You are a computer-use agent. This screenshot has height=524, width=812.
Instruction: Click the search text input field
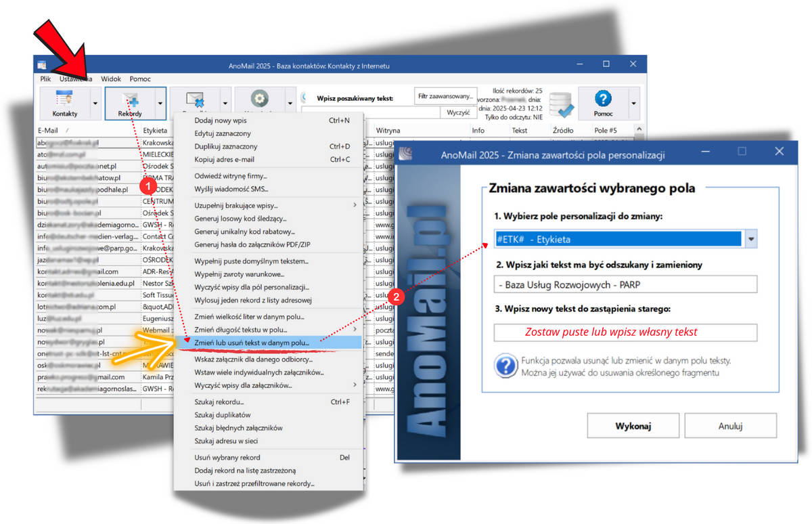371,113
